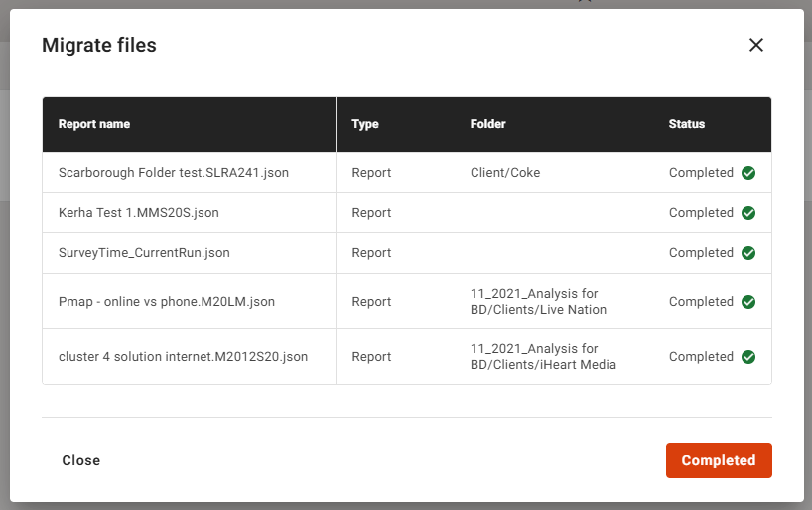Image resolution: width=812 pixels, height=510 pixels.
Task: Click green checkmark for Kerha Test 1
Action: point(748,213)
